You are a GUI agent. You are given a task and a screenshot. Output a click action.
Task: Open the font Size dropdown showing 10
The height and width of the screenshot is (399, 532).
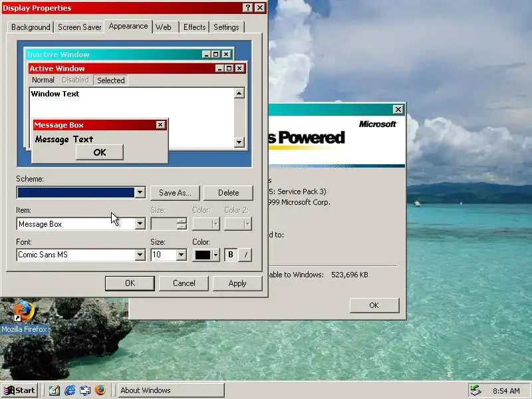pos(181,255)
